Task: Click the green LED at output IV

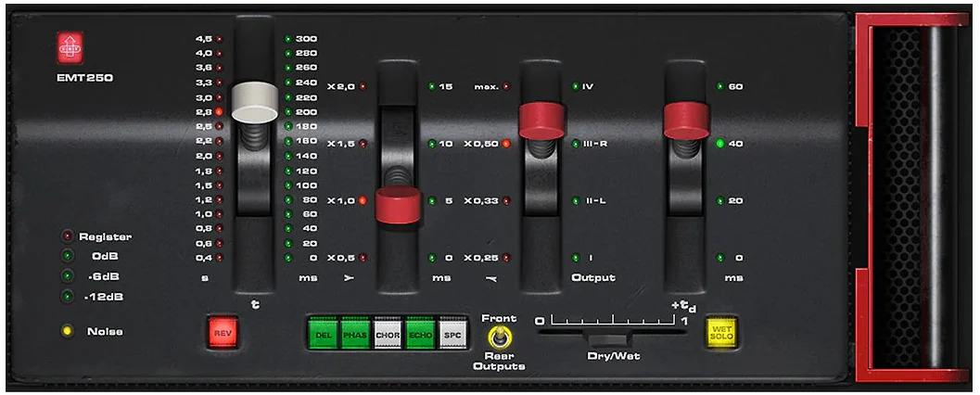Action: tap(576, 86)
